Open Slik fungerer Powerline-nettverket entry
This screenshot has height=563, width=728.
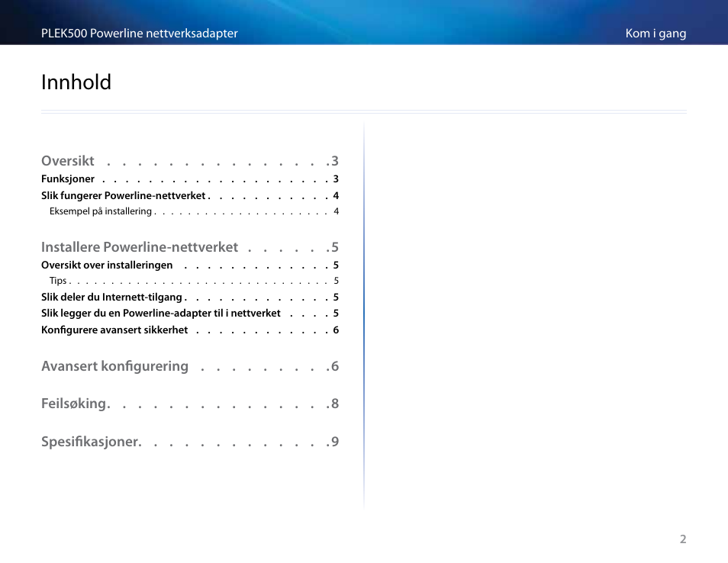pos(190,196)
